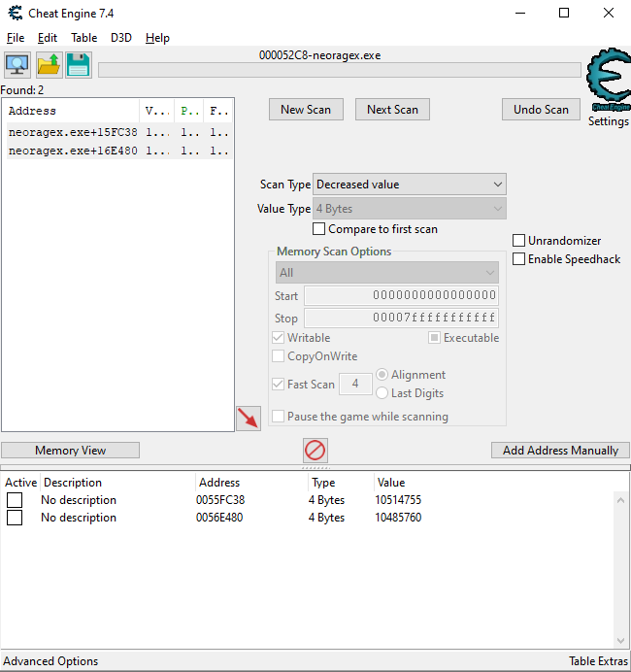Image resolution: width=631 pixels, height=672 pixels.
Task: Click the Address column header in results
Action: [x=72, y=111]
